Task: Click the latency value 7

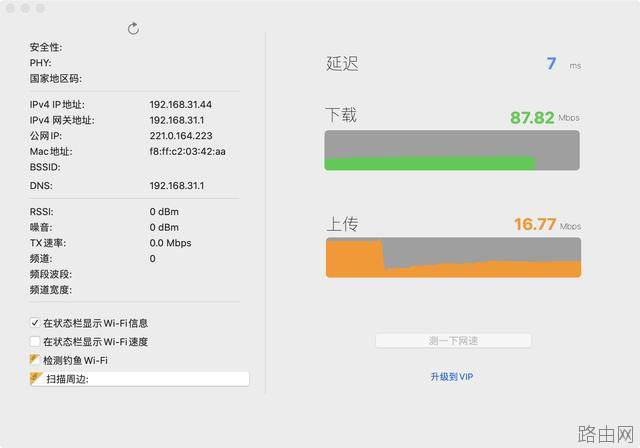Action: click(551, 63)
